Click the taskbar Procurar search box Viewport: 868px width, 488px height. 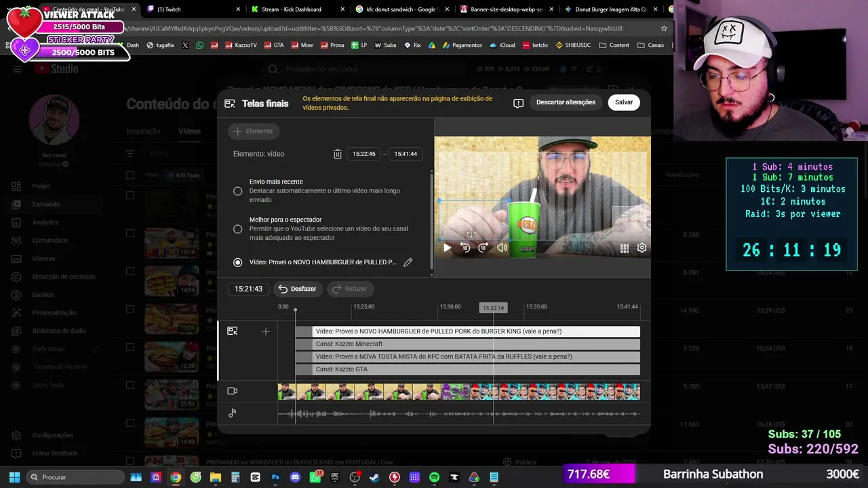pos(75,477)
